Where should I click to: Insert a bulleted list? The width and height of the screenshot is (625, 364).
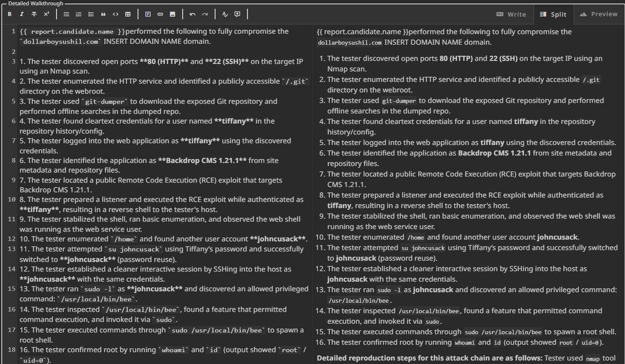(67, 14)
